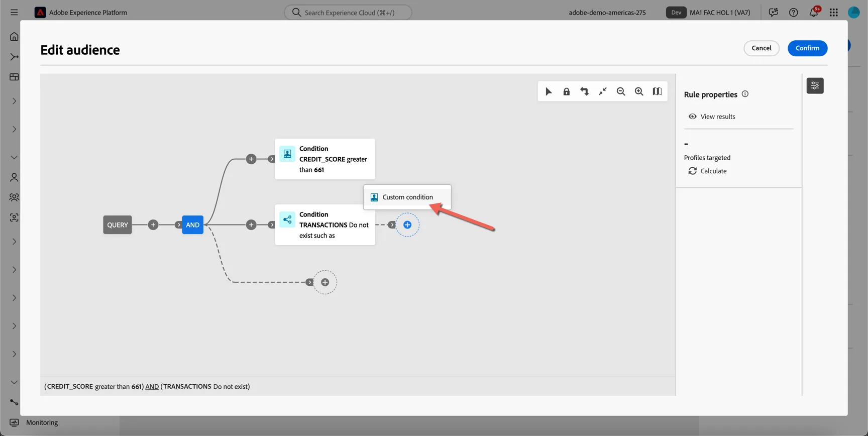Click the plus button before CREDIT_SCORE condition
Image resolution: width=868 pixels, height=436 pixels.
[251, 159]
